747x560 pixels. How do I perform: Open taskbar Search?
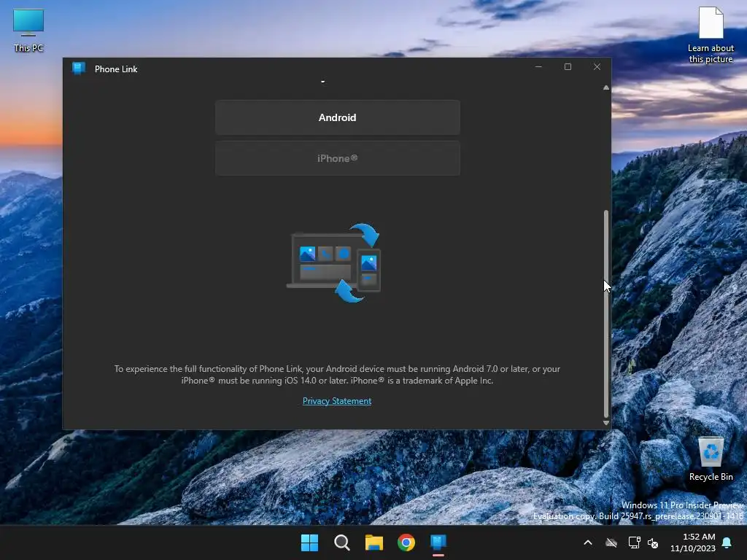[x=341, y=542]
